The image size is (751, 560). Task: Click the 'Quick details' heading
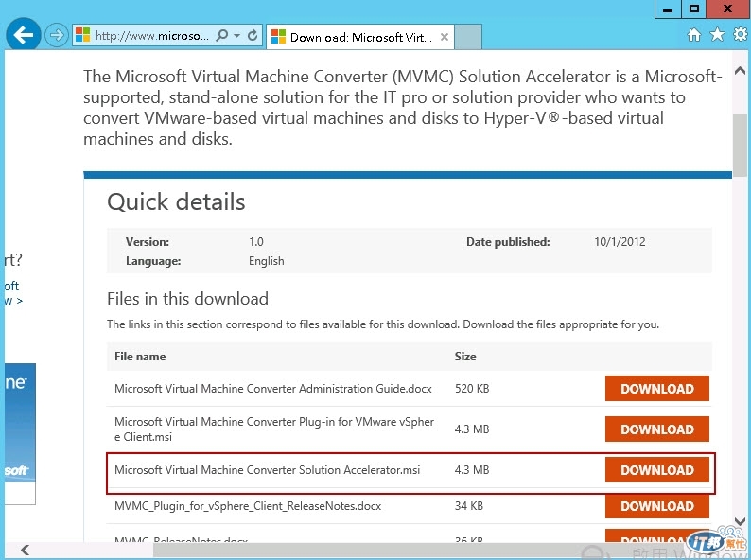pos(176,201)
